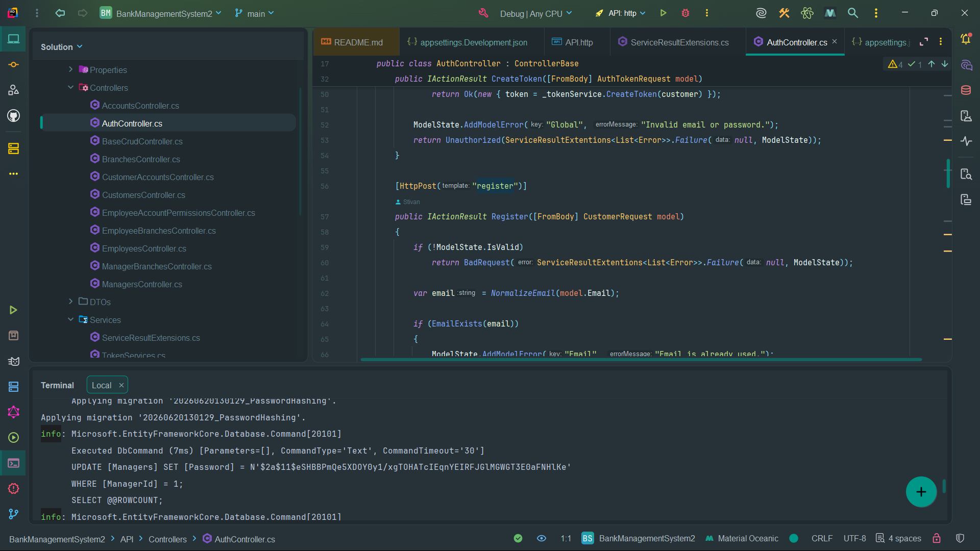The width and height of the screenshot is (980, 551).
Task: Toggle read-only lock icon in status bar
Action: click(937, 538)
